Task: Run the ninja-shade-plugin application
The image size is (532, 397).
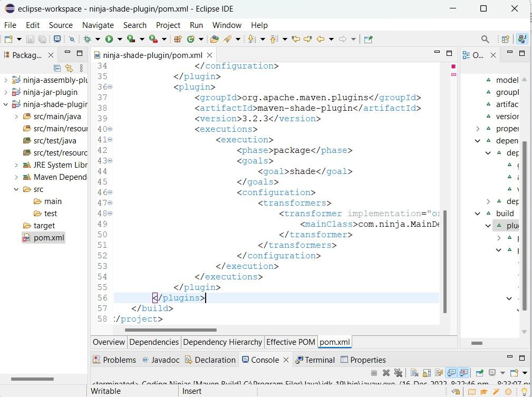Action: 109,39
